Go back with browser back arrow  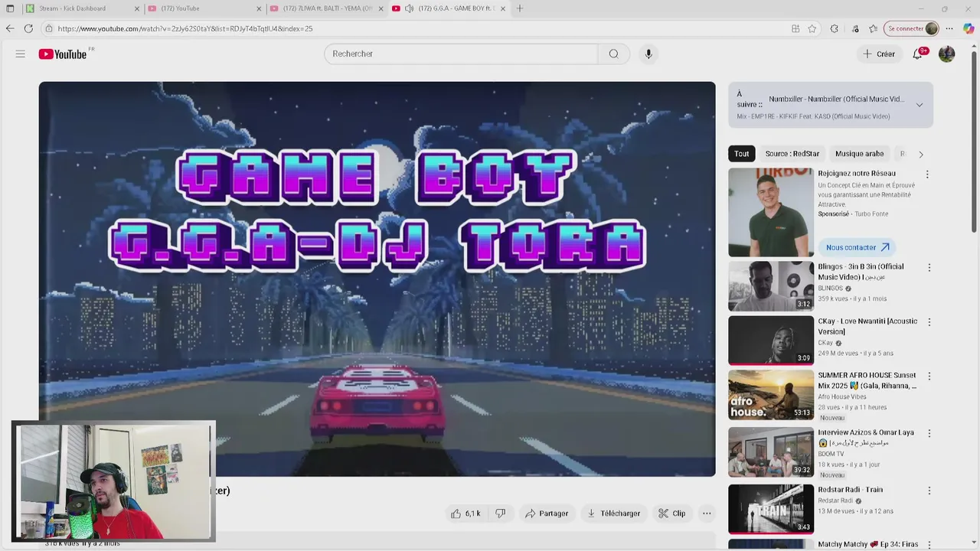point(9,28)
